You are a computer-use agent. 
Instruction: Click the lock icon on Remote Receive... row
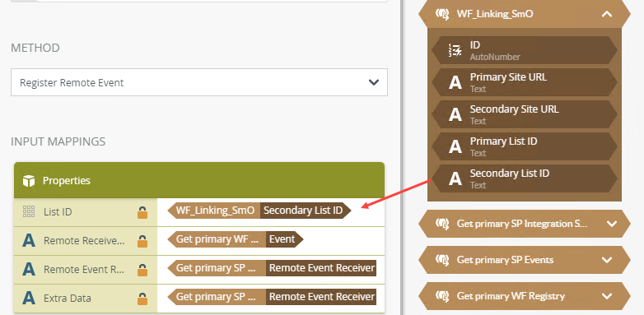coord(142,241)
